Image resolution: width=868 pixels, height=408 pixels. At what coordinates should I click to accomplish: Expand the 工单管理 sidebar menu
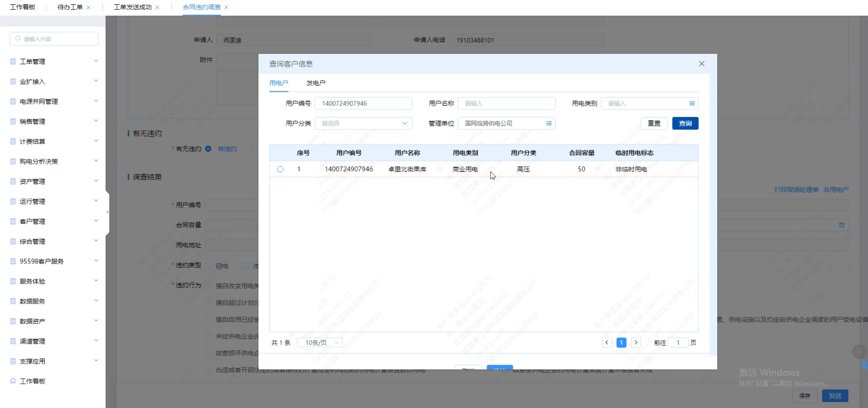54,61
